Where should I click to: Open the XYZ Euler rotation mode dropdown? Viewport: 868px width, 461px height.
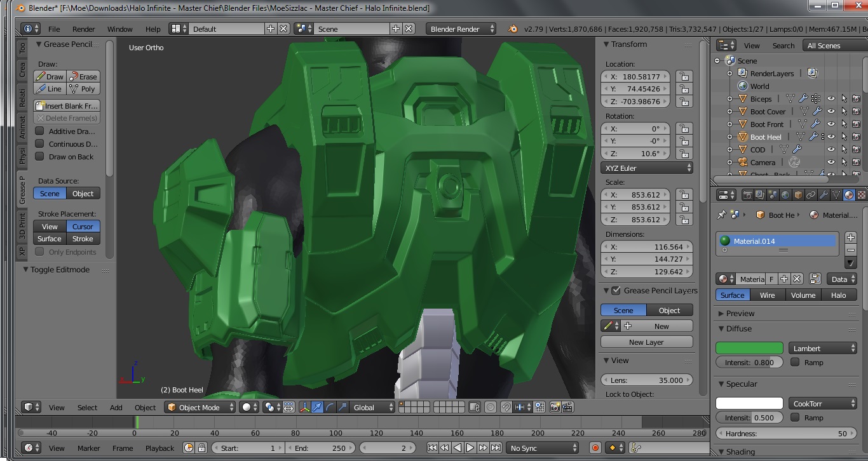pyautogui.click(x=646, y=168)
